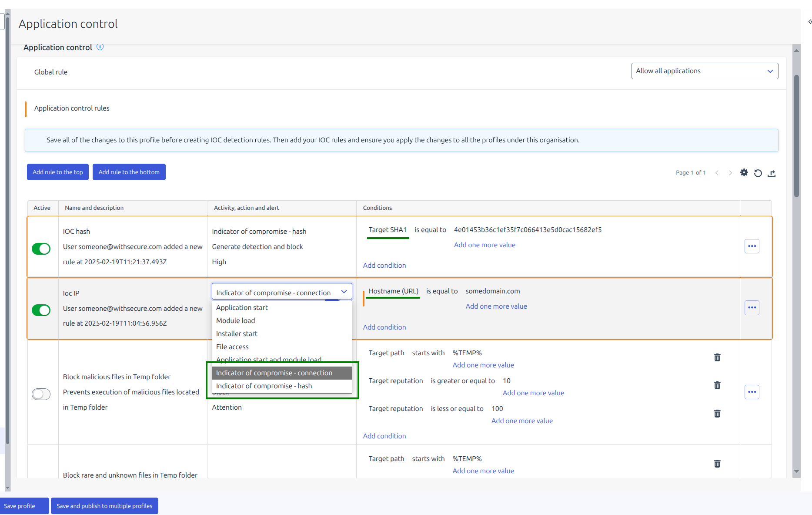
Task: Open more options for Block malicious files rule
Action: (752, 392)
